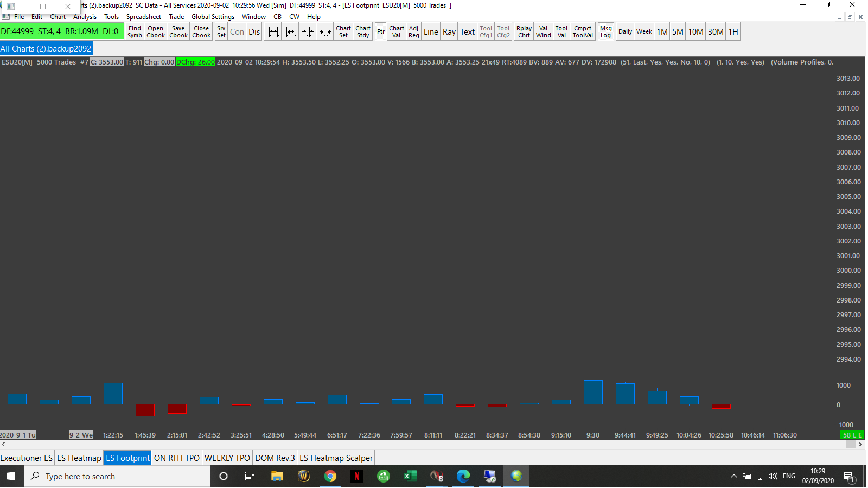The image size is (868, 488).
Task: Open the Edit menu
Action: pyautogui.click(x=37, y=17)
